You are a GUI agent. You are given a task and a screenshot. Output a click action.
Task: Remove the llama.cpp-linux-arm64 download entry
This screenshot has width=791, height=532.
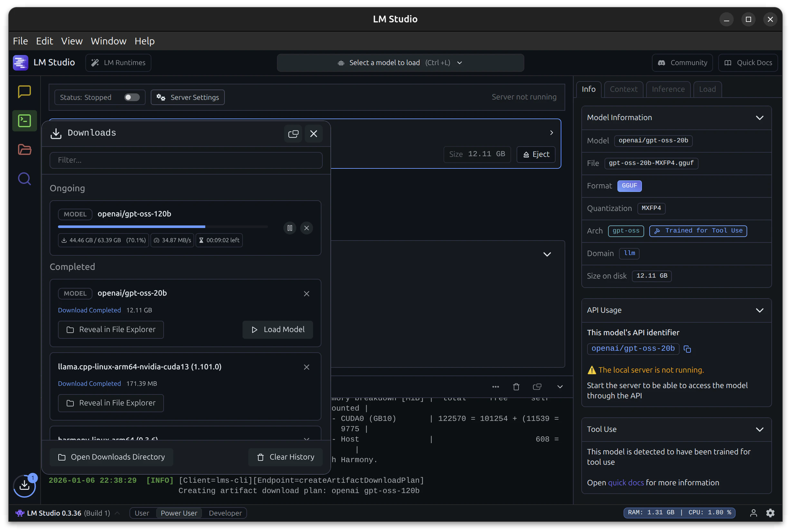pyautogui.click(x=306, y=367)
